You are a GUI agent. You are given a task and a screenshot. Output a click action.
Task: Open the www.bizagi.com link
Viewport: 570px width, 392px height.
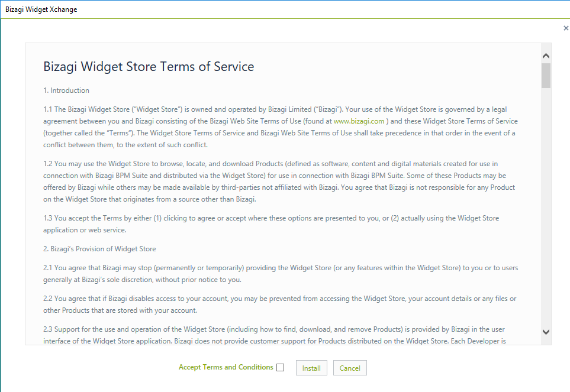359,121
